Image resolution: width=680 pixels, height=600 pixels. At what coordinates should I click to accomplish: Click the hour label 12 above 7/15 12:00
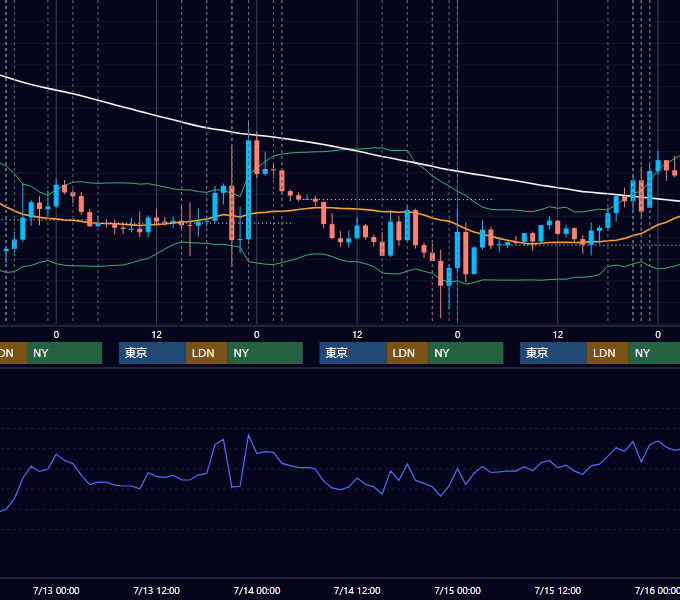(558, 335)
